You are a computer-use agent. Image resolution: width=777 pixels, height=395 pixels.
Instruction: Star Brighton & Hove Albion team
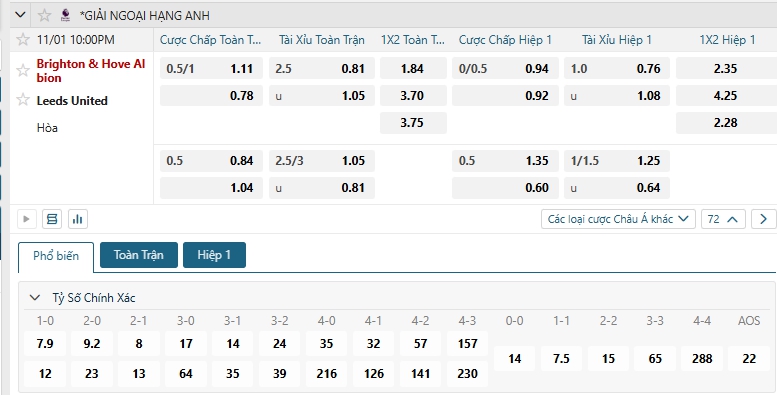(23, 70)
